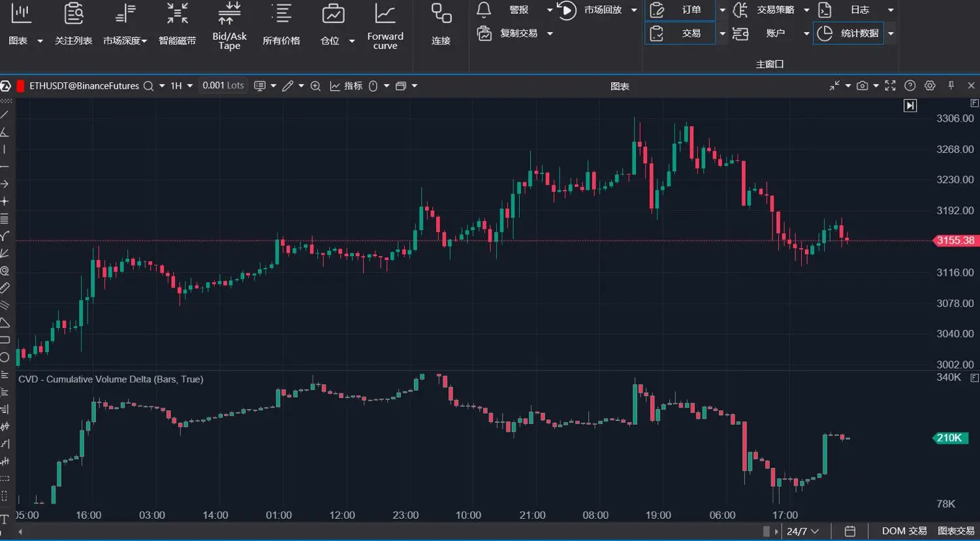Screen dimensions: 980x541
Task: Expand the 复制交易 dropdown arrow
Action: click(550, 33)
